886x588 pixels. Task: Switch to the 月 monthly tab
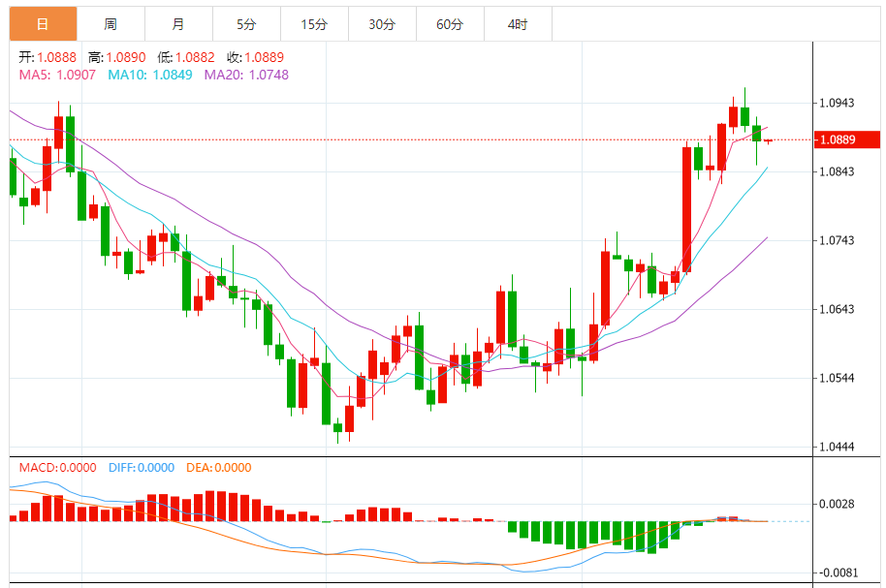click(x=178, y=23)
